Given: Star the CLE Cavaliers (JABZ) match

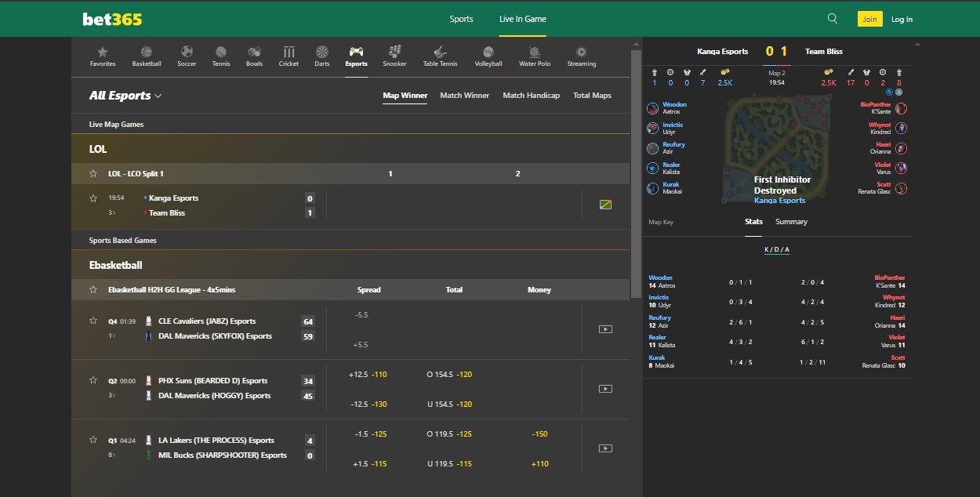Looking at the screenshot, I should click(93, 321).
